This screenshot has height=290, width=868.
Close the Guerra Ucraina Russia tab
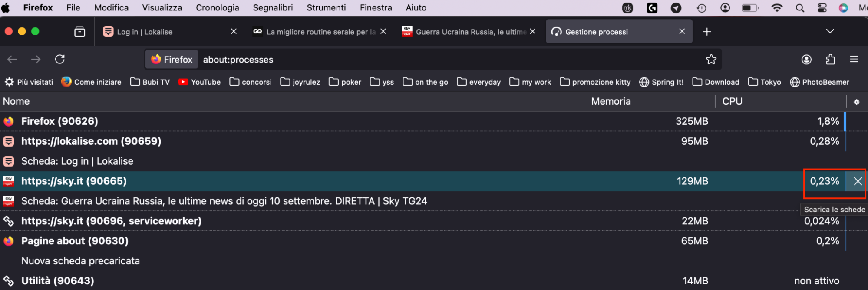coord(532,31)
